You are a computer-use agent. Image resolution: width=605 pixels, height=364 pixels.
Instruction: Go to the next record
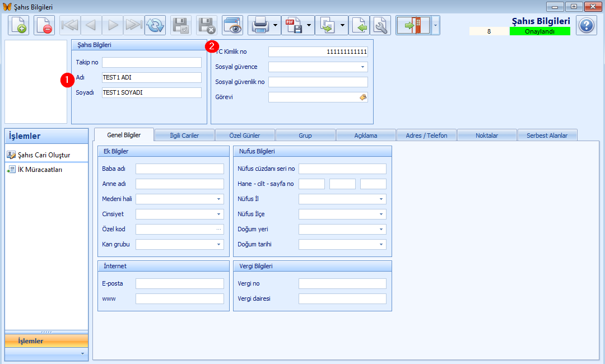[x=113, y=25]
